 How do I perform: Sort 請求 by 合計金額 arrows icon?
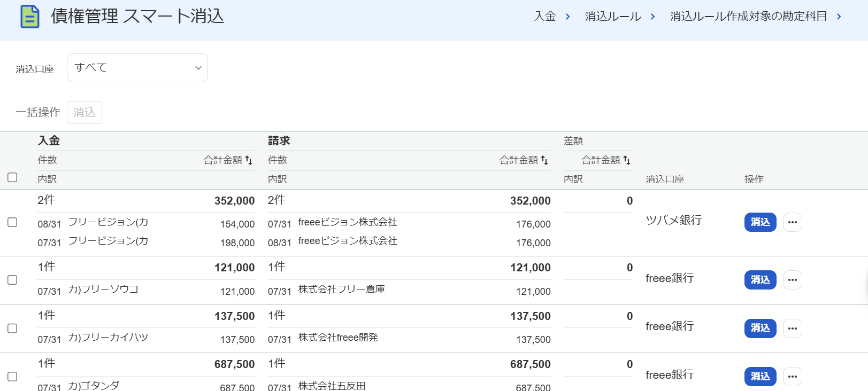[x=544, y=160]
